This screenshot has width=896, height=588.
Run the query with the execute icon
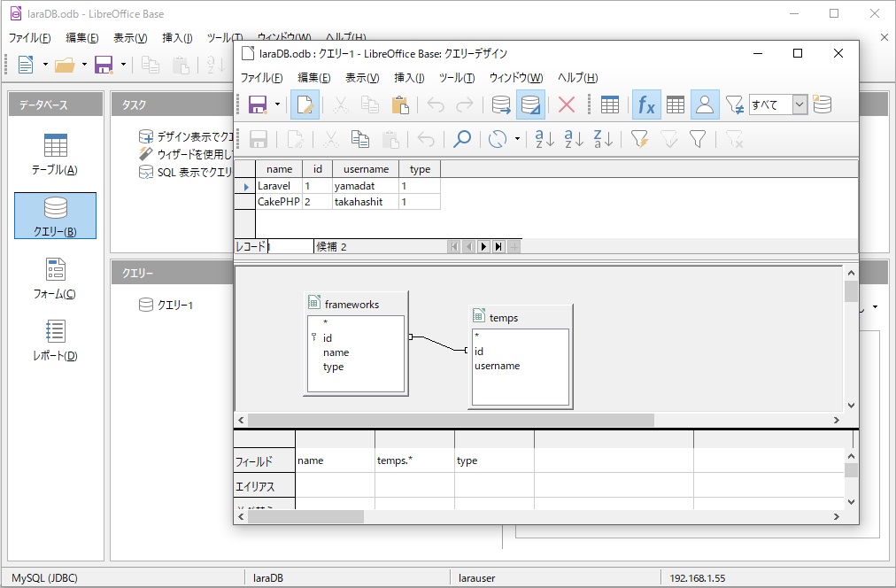[501, 105]
